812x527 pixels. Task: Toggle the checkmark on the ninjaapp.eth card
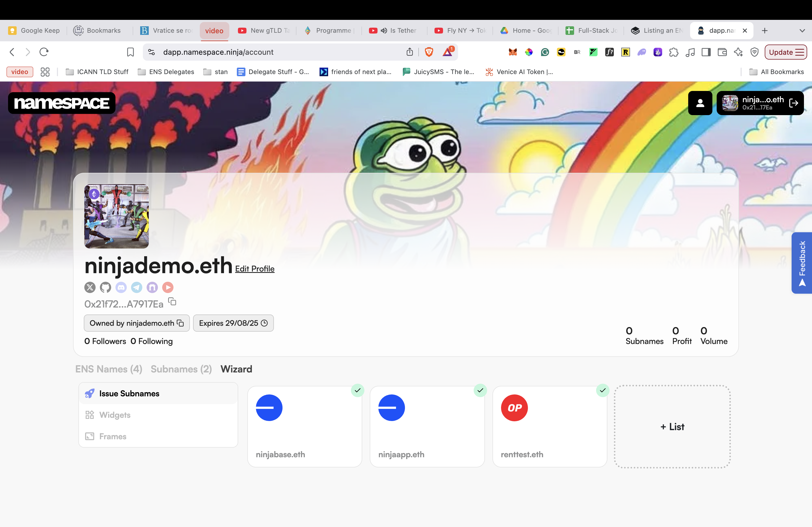(x=480, y=390)
